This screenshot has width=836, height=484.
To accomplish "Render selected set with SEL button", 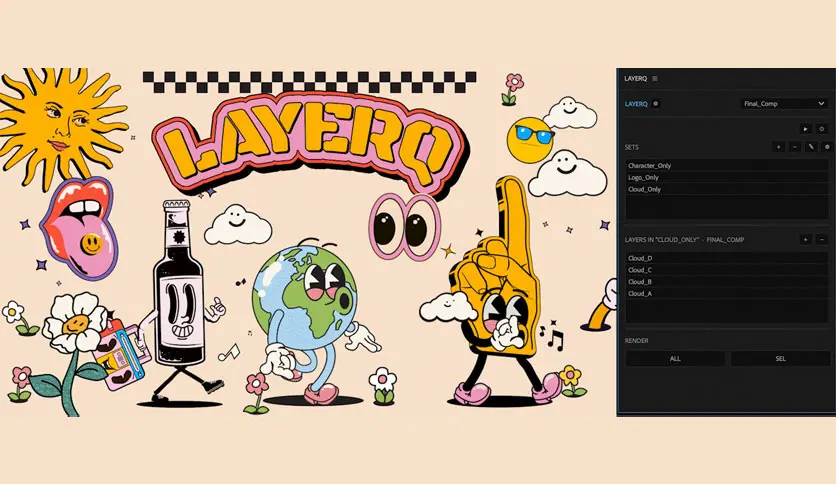I will point(781,358).
